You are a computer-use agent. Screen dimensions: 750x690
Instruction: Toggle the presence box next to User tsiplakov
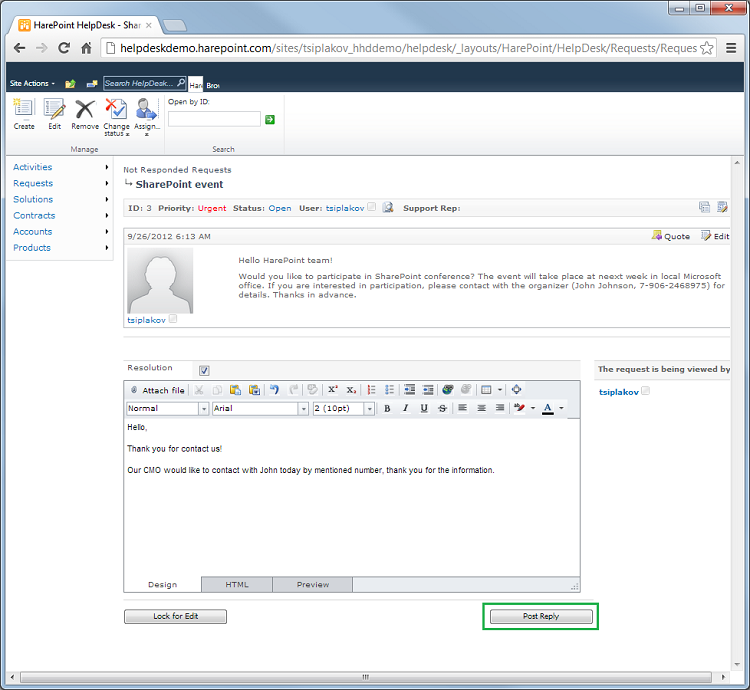372,207
